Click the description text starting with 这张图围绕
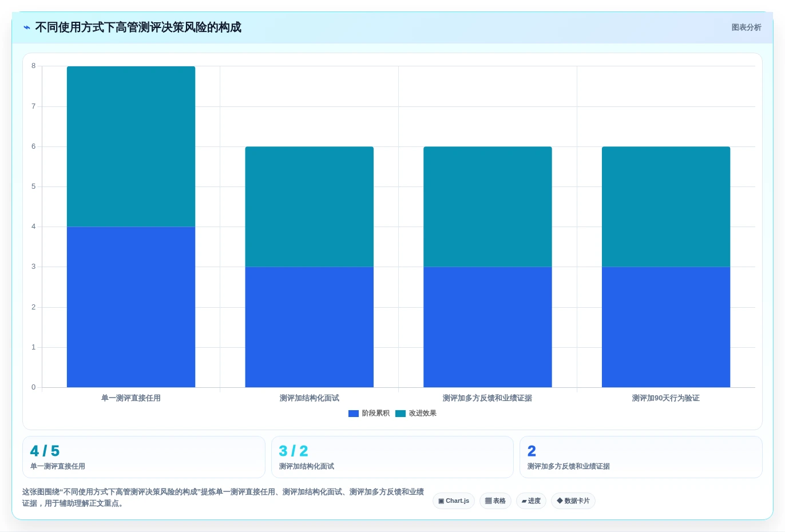Viewport: 785px width, 532px height. 223,498
